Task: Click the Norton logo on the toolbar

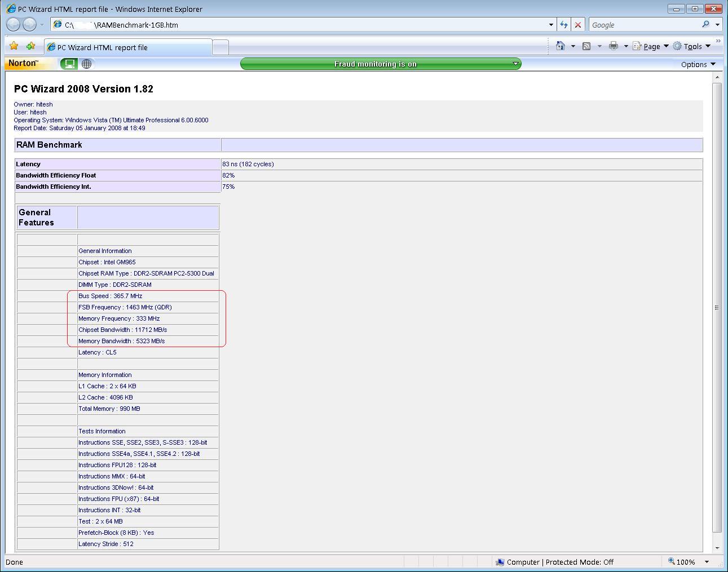Action: pos(23,63)
